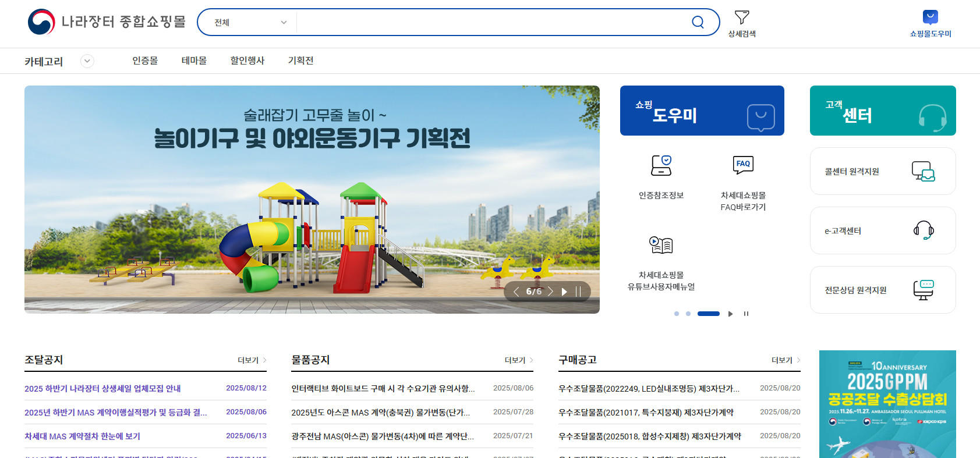Open the 전체 search category dropdown
This screenshot has width=980, height=458.
pos(250,22)
